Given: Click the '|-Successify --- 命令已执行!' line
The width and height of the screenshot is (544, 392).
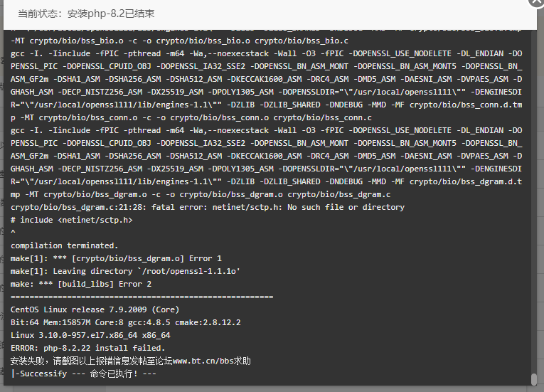Looking at the screenshot, I should [x=83, y=374].
